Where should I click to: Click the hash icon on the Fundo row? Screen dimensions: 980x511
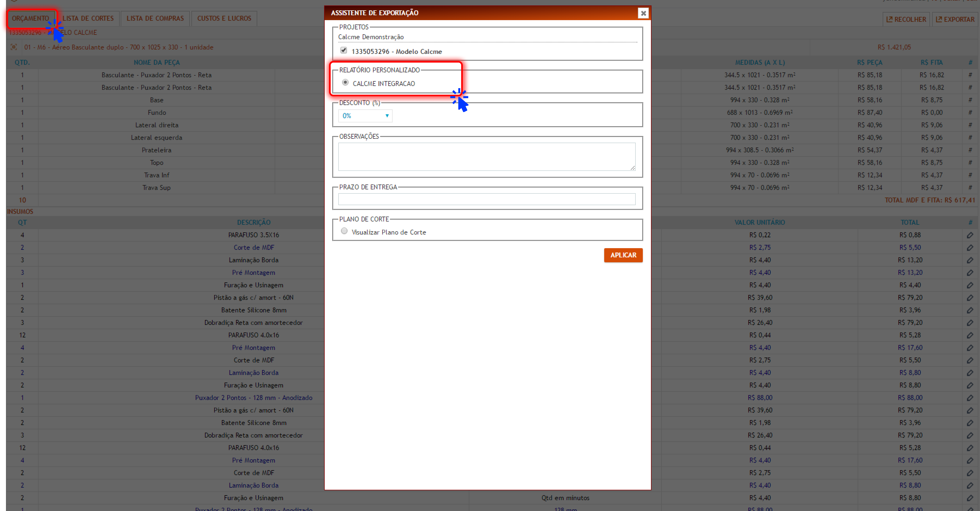click(x=970, y=113)
